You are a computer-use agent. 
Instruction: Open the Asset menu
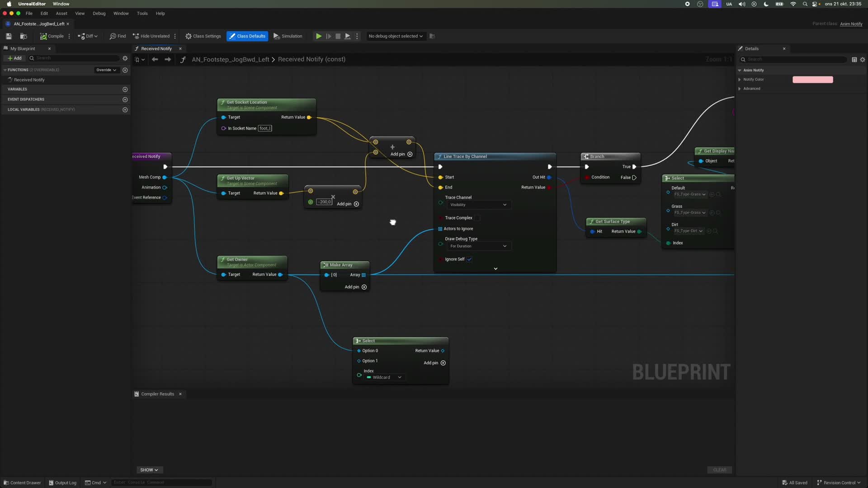tap(61, 14)
